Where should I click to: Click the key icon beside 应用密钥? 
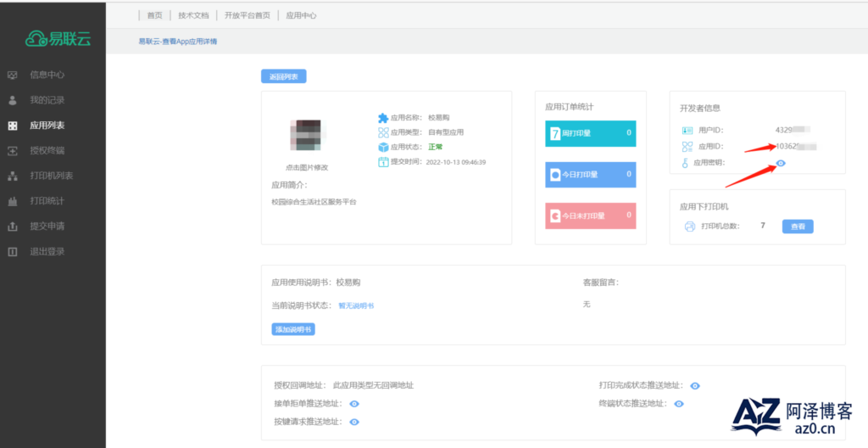coord(685,163)
